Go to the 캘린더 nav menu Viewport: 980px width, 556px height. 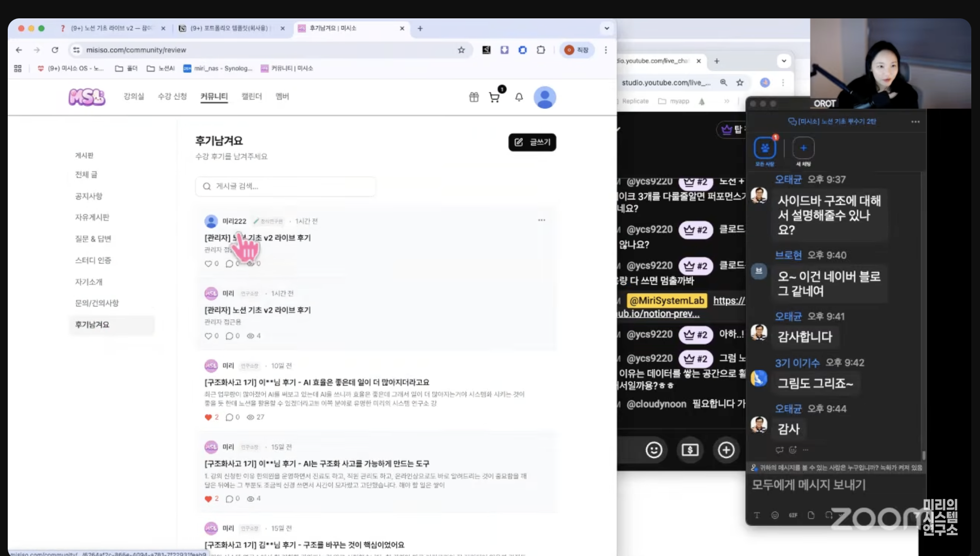(x=252, y=96)
